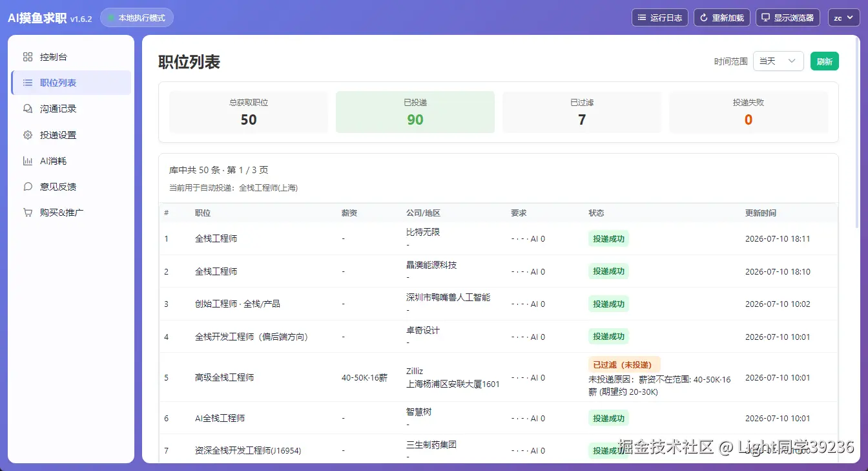Click 当前用于自动投递：全栈工程师(上海) text
This screenshot has height=471, width=868.
click(x=233, y=187)
